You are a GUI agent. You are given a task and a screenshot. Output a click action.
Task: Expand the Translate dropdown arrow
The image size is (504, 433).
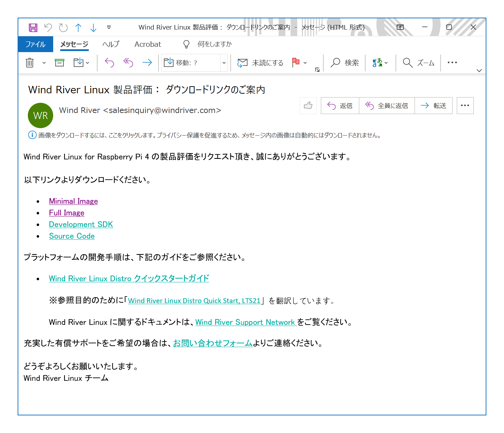tap(386, 63)
